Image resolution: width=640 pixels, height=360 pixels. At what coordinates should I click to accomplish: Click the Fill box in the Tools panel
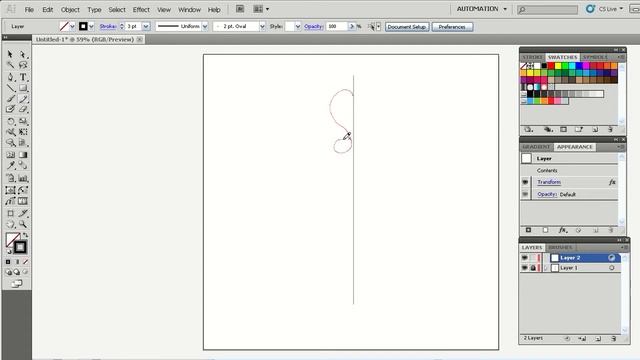pyautogui.click(x=12, y=239)
